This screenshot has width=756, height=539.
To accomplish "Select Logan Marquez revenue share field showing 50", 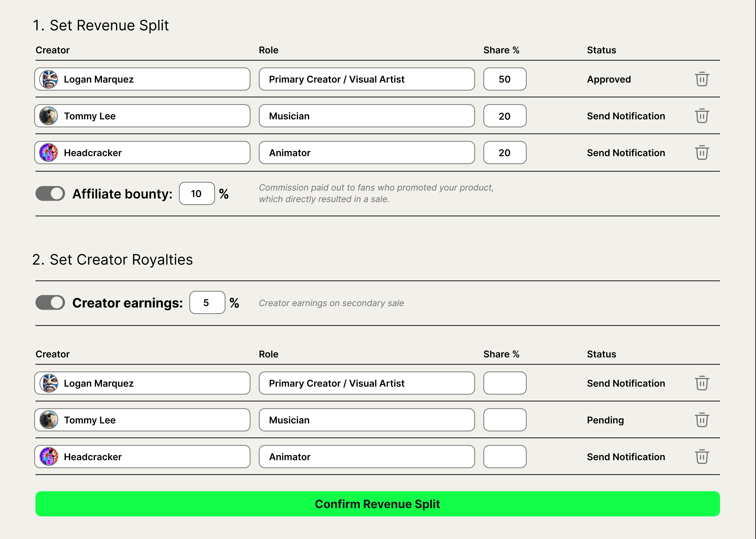I will point(505,79).
